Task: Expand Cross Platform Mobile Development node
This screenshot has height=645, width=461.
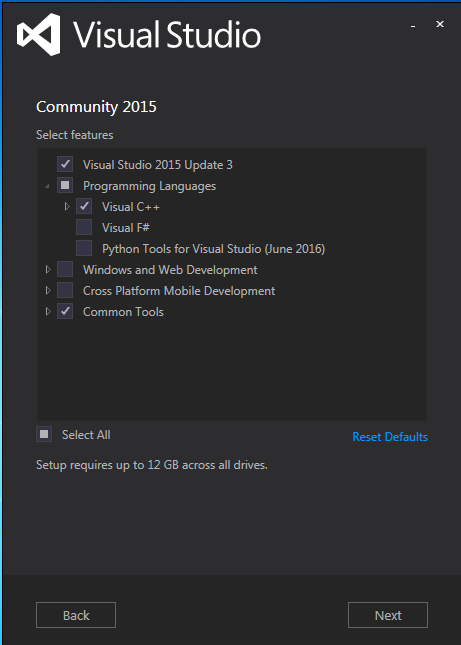Action: click(48, 290)
